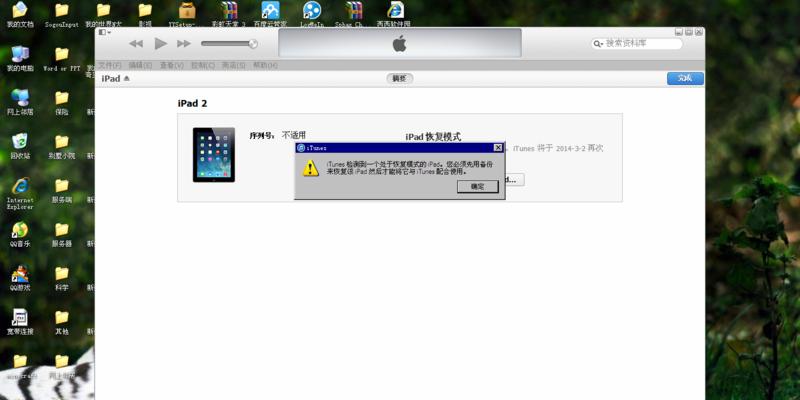Select the 彩虹天堂 archive desktop icon

point(229,14)
